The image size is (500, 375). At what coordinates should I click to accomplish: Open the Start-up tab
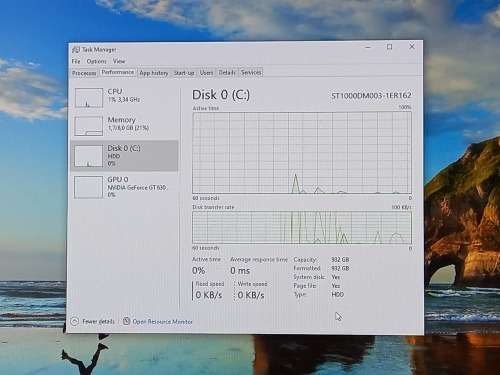[184, 73]
